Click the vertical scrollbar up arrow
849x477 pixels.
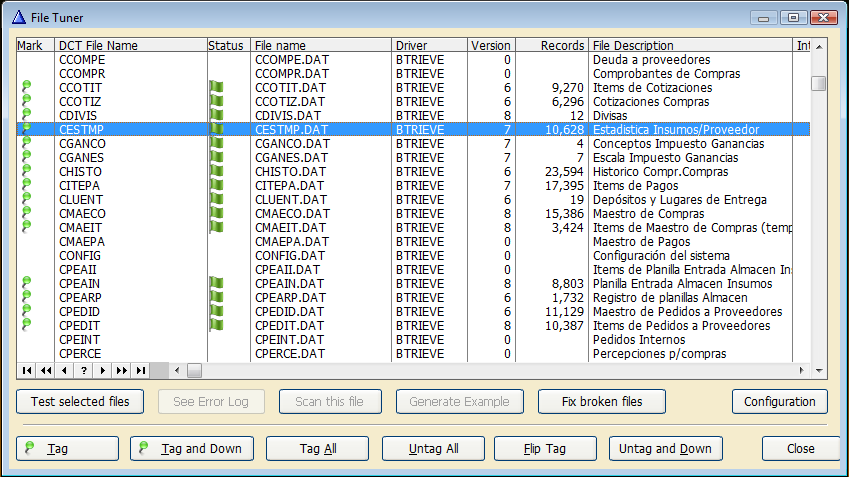819,47
